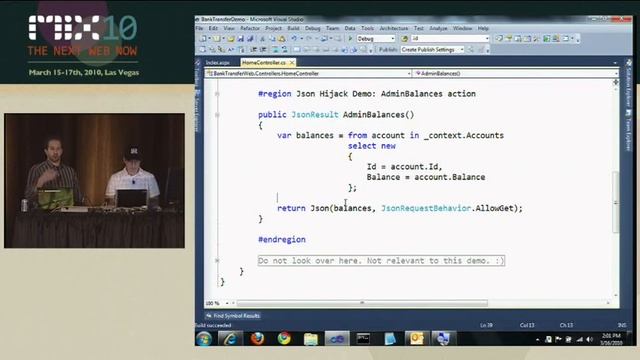Open the Debug solution configuration dropdown
The image size is (640, 360).
[x=376, y=38]
